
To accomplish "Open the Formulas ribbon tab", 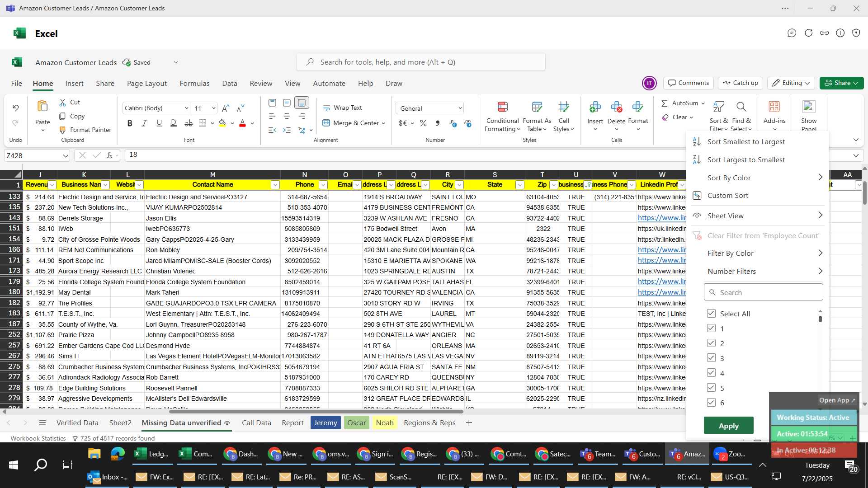I will click(194, 84).
